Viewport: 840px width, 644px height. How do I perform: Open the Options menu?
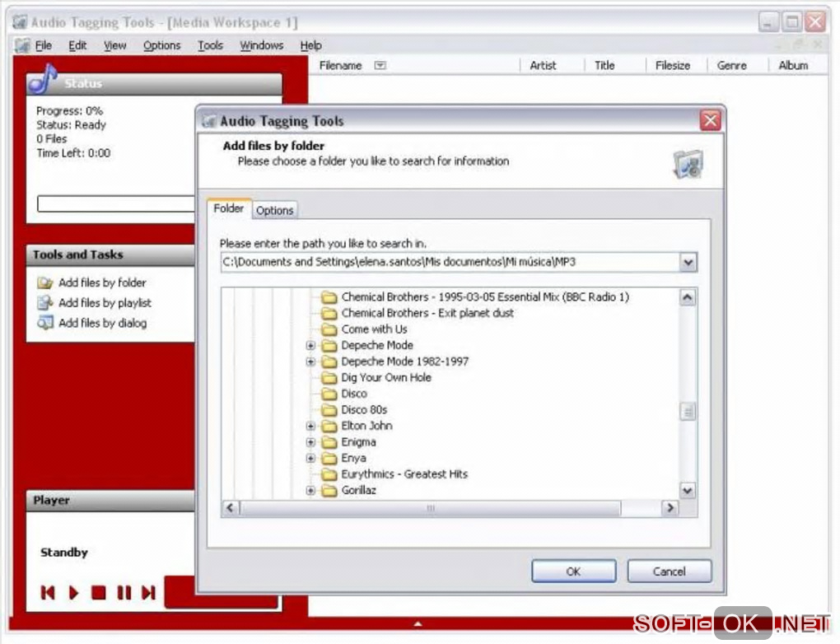[x=161, y=45]
